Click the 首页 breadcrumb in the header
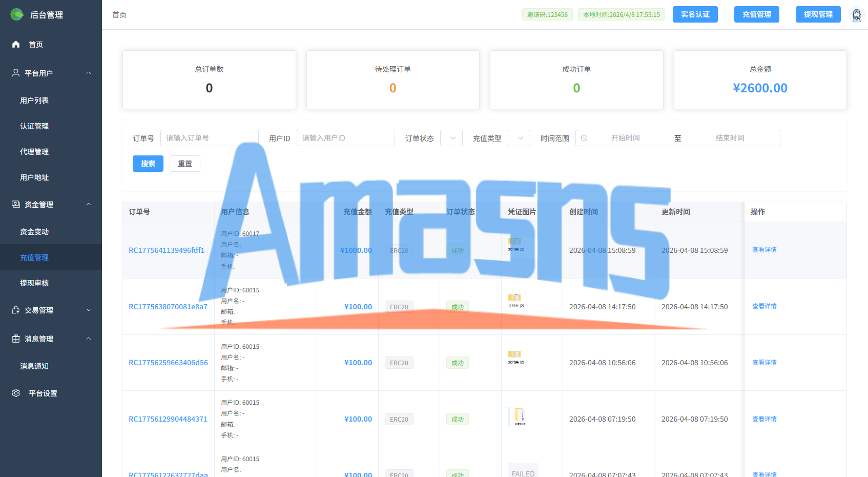 point(119,15)
